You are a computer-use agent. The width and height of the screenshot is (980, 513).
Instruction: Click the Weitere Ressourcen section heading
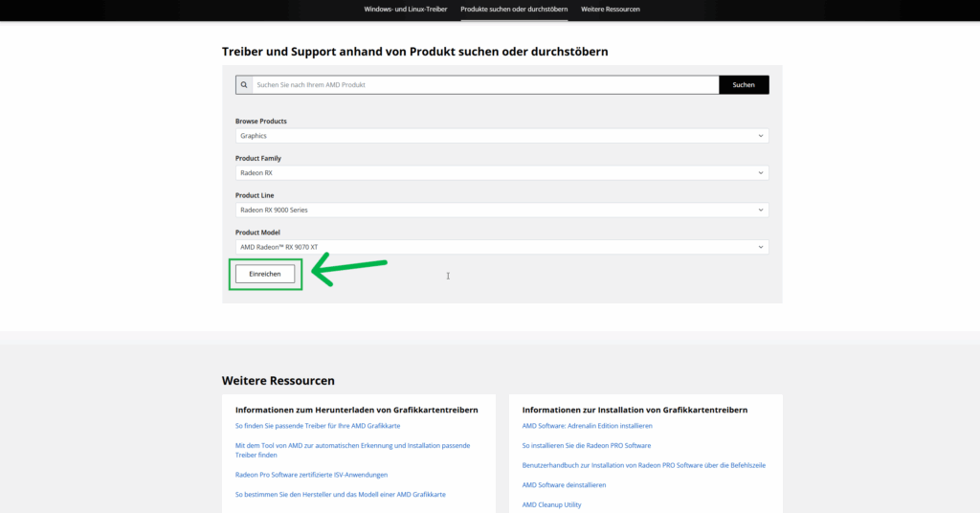(278, 381)
